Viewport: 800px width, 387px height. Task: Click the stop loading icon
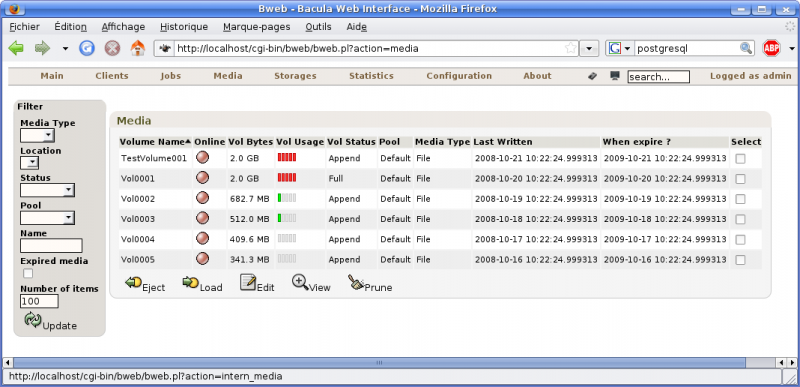coord(112,48)
